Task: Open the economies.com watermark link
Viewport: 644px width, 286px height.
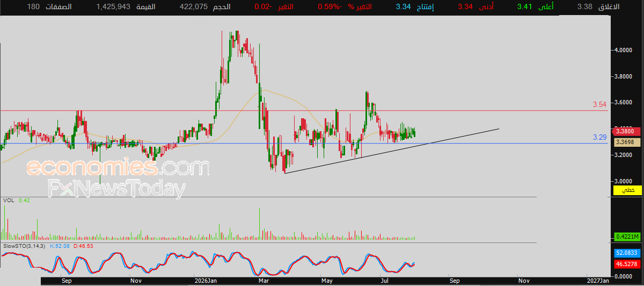Action: [x=117, y=168]
